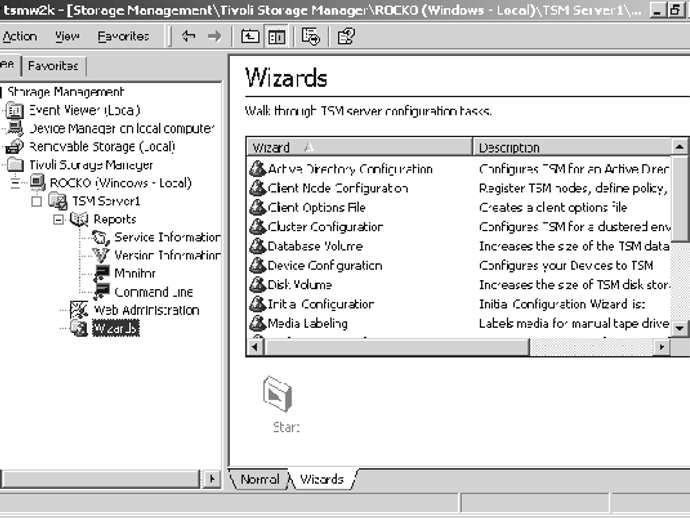The width and height of the screenshot is (690, 518).
Task: Select the Device Manager node icon
Action: 15,128
